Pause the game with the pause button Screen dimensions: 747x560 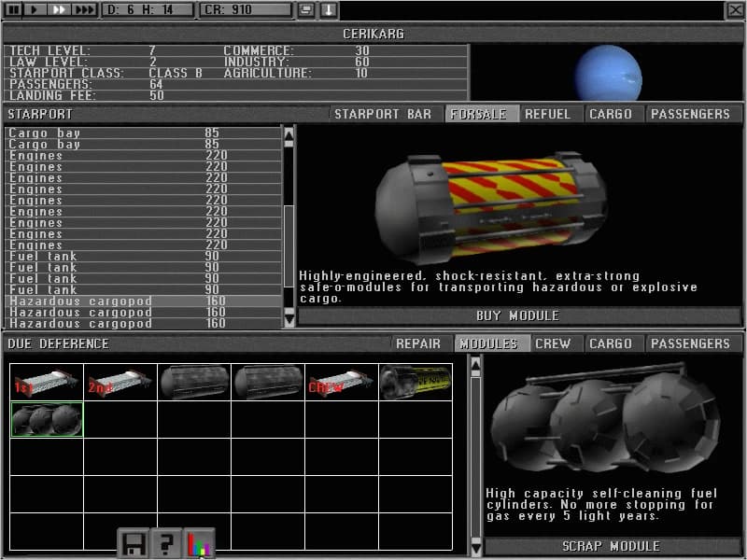[14, 9]
